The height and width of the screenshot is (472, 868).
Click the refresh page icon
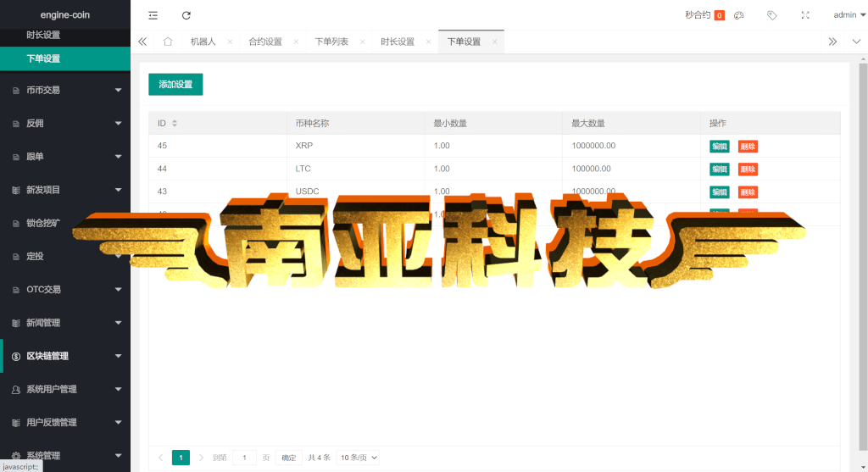click(186, 15)
